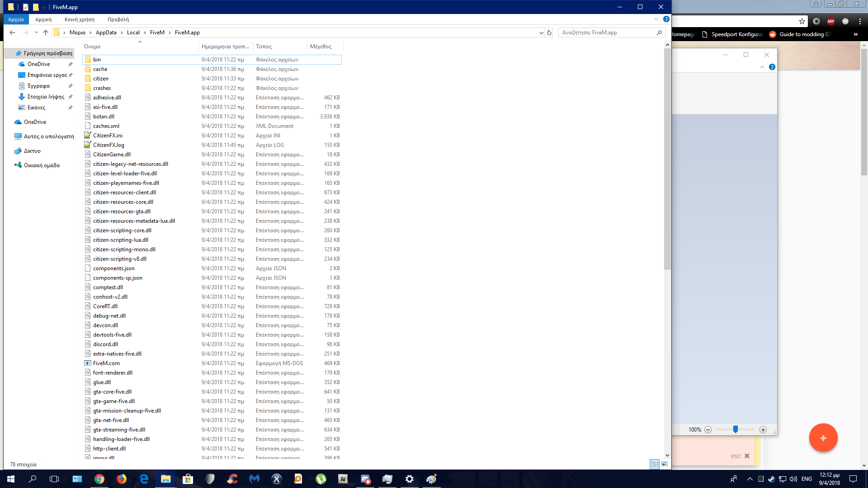868x488 pixels.
Task: Select CoreRT.dll file
Action: click(x=212, y=306)
